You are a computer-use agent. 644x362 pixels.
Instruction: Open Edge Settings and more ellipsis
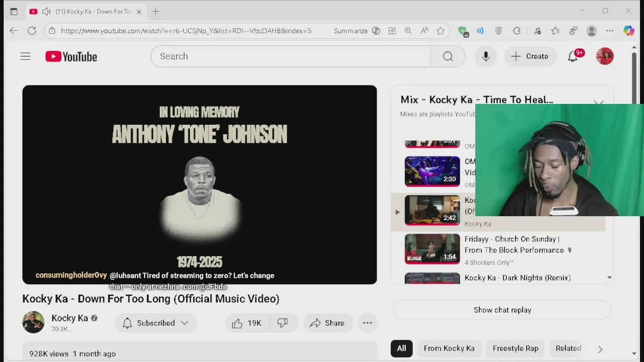(610, 31)
